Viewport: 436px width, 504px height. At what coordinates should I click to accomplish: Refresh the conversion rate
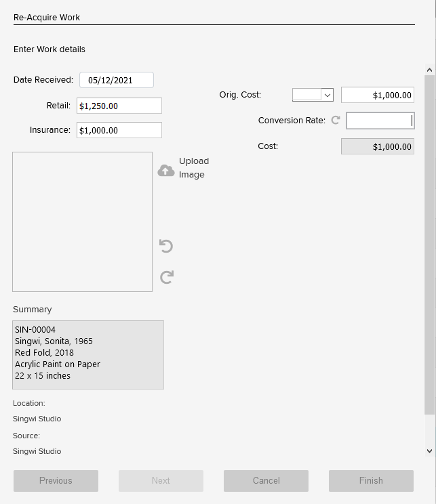(x=335, y=121)
